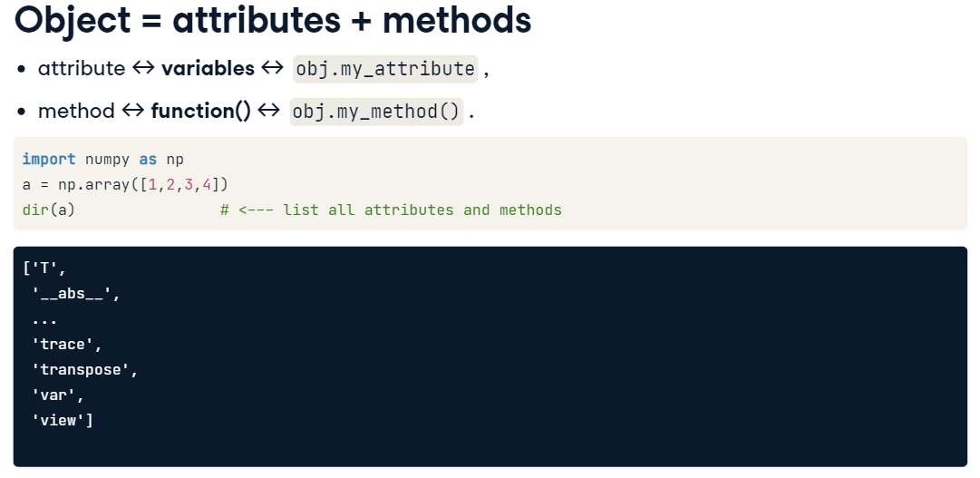Click the bold text 'function()'
980x478 pixels.
200,111
